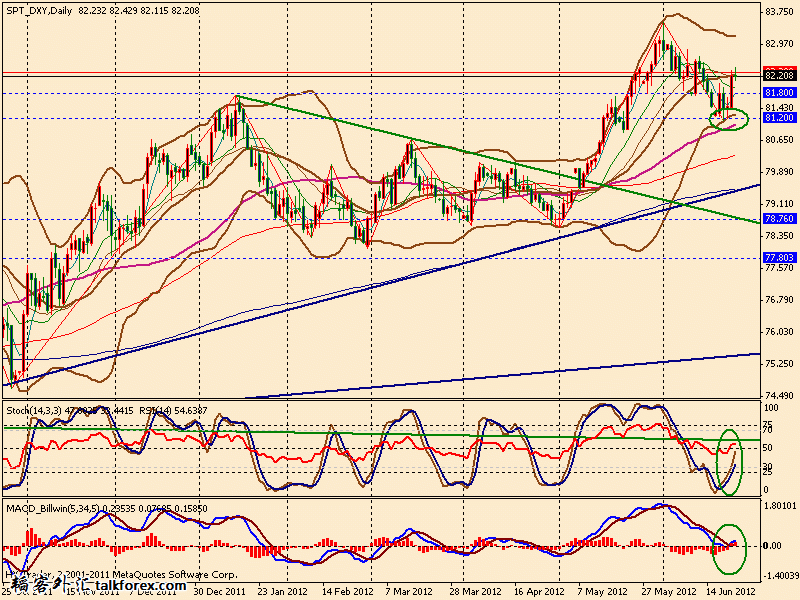Click the blue 81.800 price level label

[x=779, y=93]
